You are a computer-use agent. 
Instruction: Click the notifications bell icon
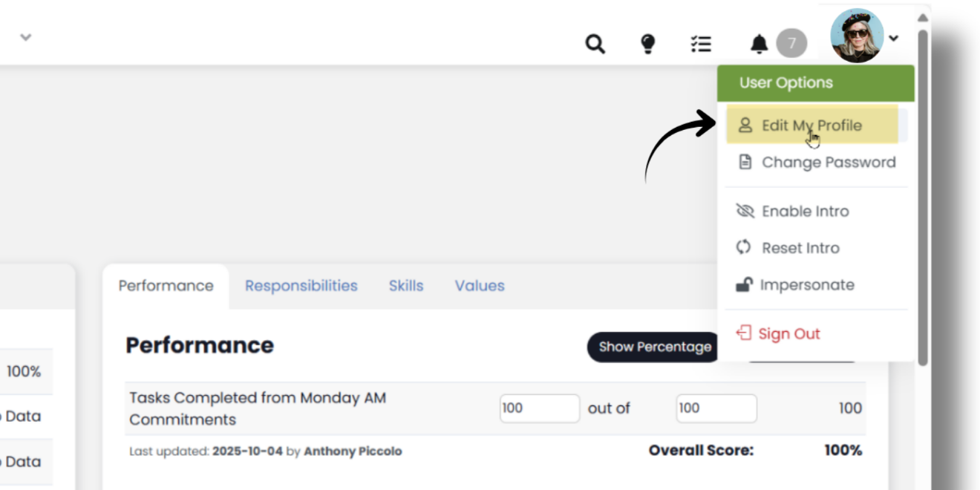[759, 45]
